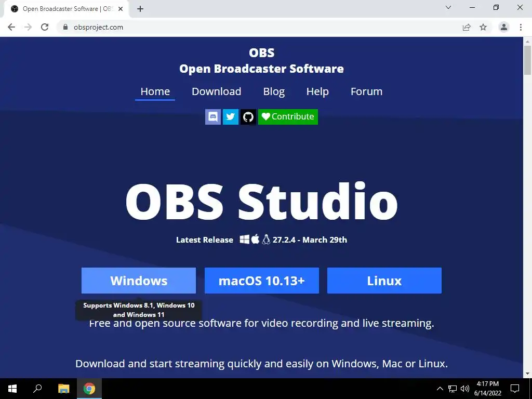Open the Windows Start menu

click(x=12, y=389)
